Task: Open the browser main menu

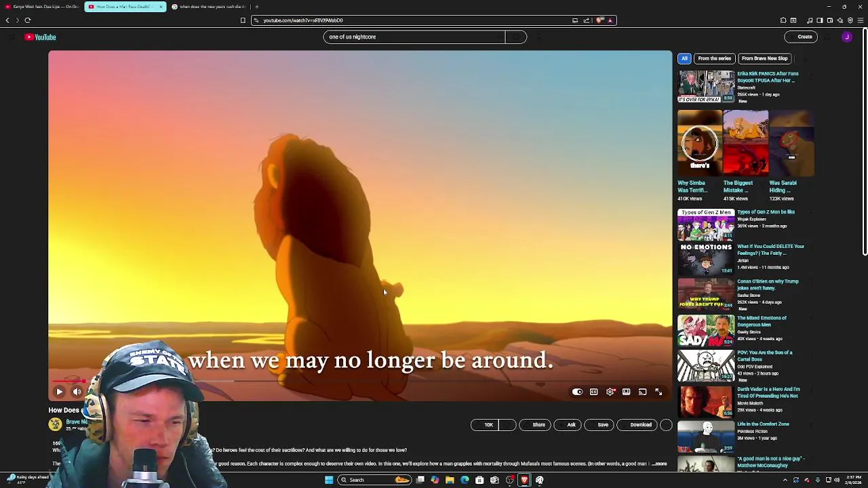Action: (x=861, y=20)
